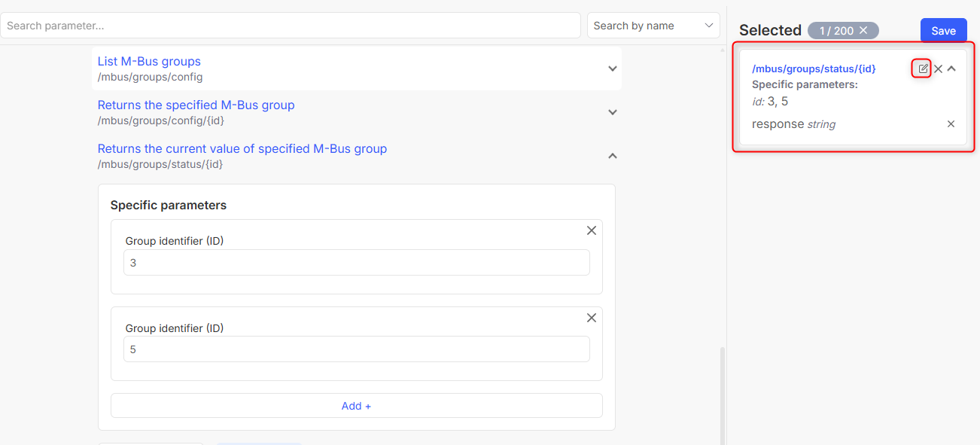Click the /mbus/groups/status/{id} link in the Selected panel
Image resolution: width=980 pixels, height=445 pixels.
[x=814, y=69]
